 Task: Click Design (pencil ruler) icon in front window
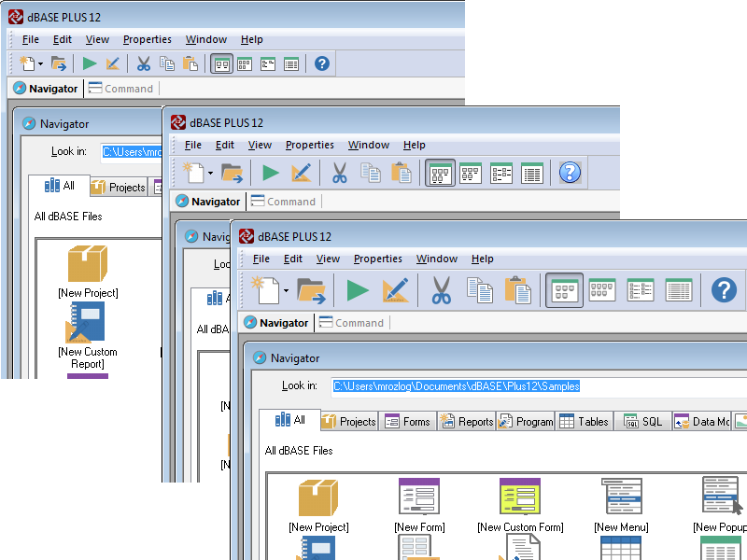tap(395, 290)
